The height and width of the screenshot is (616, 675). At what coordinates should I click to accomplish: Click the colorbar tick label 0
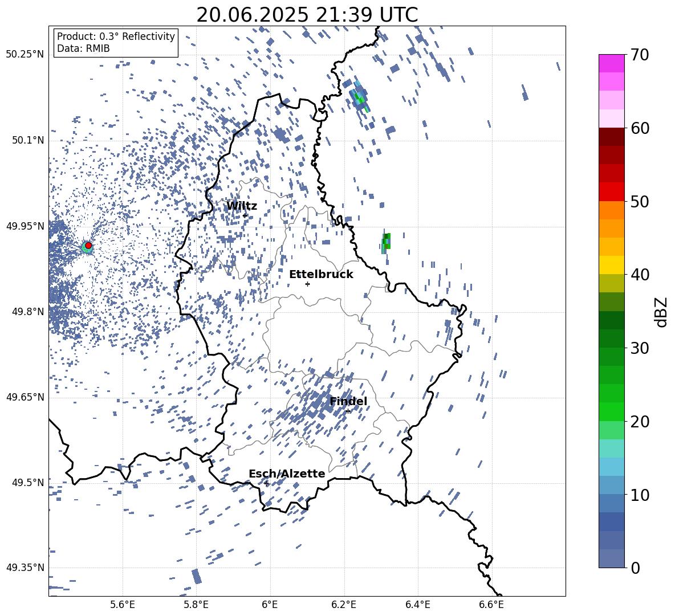(x=635, y=568)
